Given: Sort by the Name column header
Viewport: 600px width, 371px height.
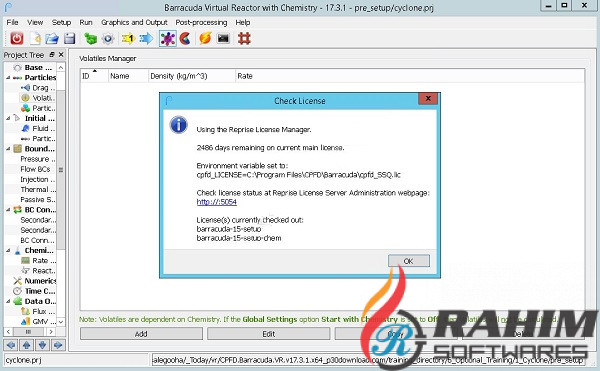Looking at the screenshot, I should [x=128, y=76].
